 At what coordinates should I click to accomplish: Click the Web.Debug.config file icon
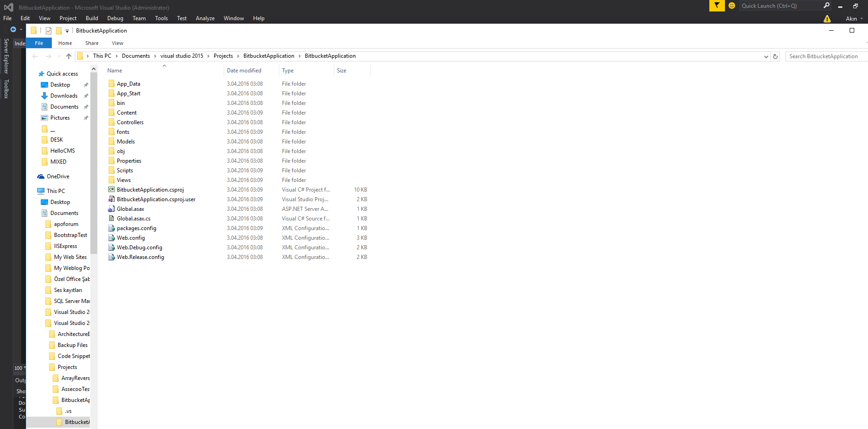click(x=111, y=247)
